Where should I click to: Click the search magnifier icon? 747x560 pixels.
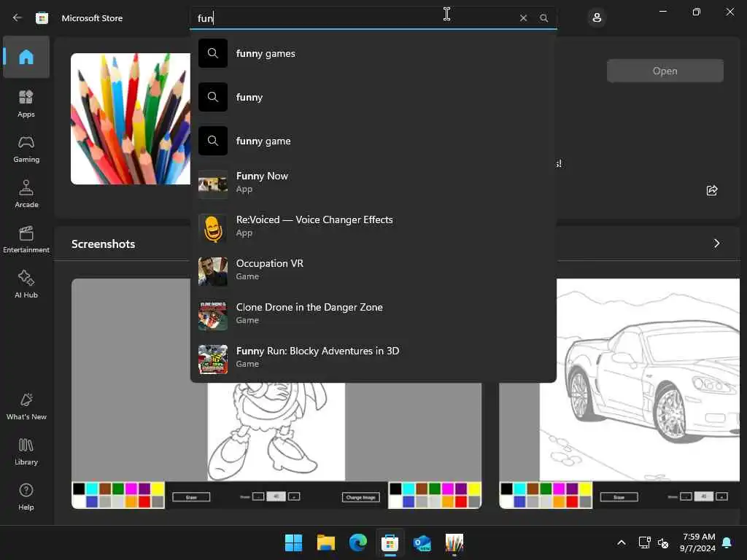point(543,18)
